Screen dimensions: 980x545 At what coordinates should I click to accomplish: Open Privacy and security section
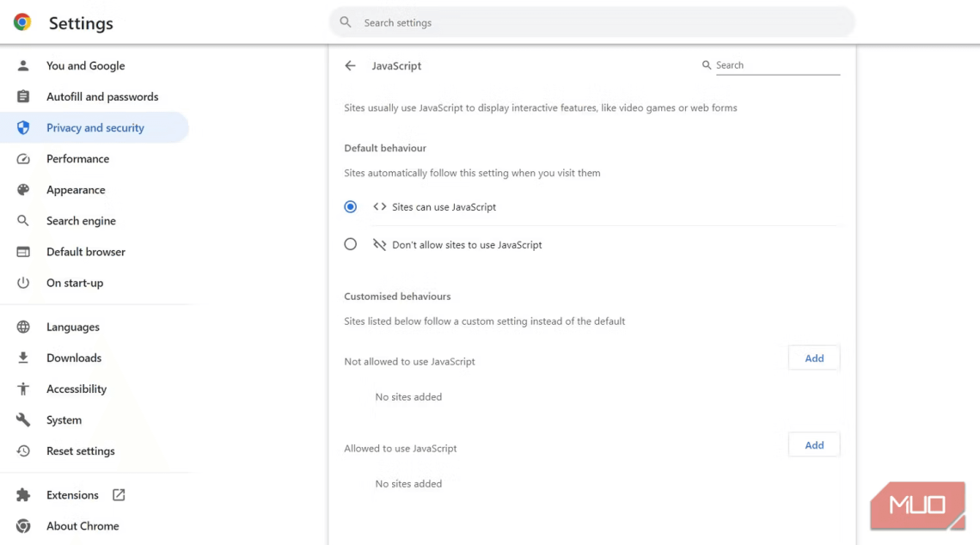click(x=95, y=127)
